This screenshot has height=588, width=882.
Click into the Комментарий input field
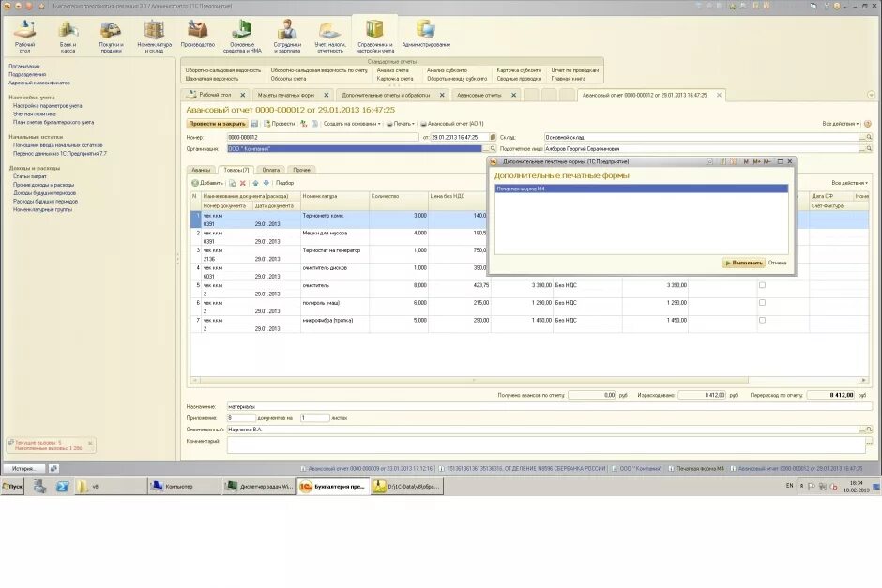pos(546,445)
